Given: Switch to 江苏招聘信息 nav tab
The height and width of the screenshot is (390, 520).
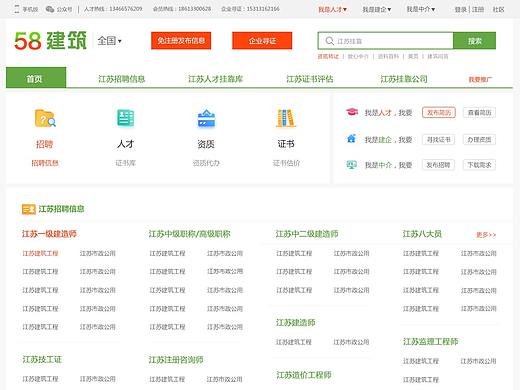Looking at the screenshot, I should (122, 79).
